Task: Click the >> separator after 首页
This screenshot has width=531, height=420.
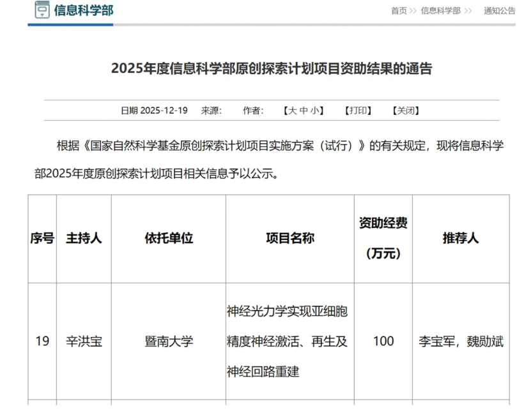Action: (x=413, y=11)
